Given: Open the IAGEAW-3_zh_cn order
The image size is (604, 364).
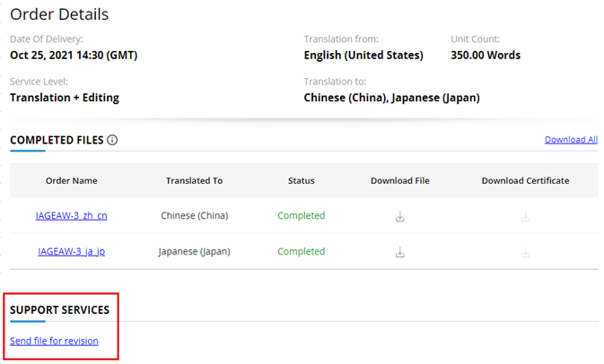Looking at the screenshot, I should (x=72, y=216).
